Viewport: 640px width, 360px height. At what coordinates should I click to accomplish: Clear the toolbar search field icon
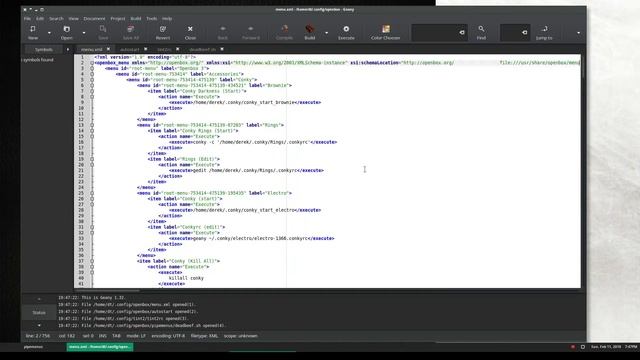click(x=462, y=33)
